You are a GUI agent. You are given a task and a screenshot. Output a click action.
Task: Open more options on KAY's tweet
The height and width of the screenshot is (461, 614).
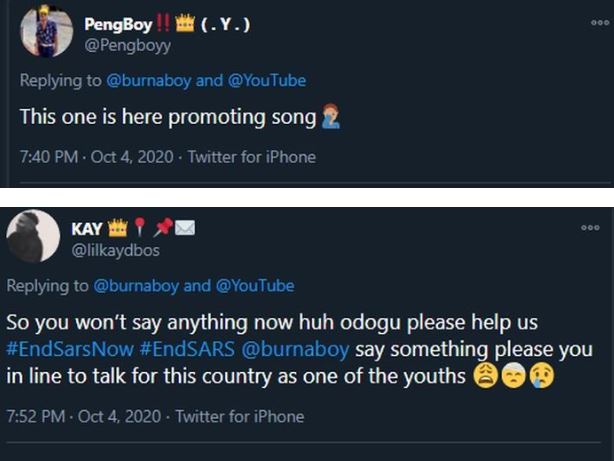click(x=590, y=228)
